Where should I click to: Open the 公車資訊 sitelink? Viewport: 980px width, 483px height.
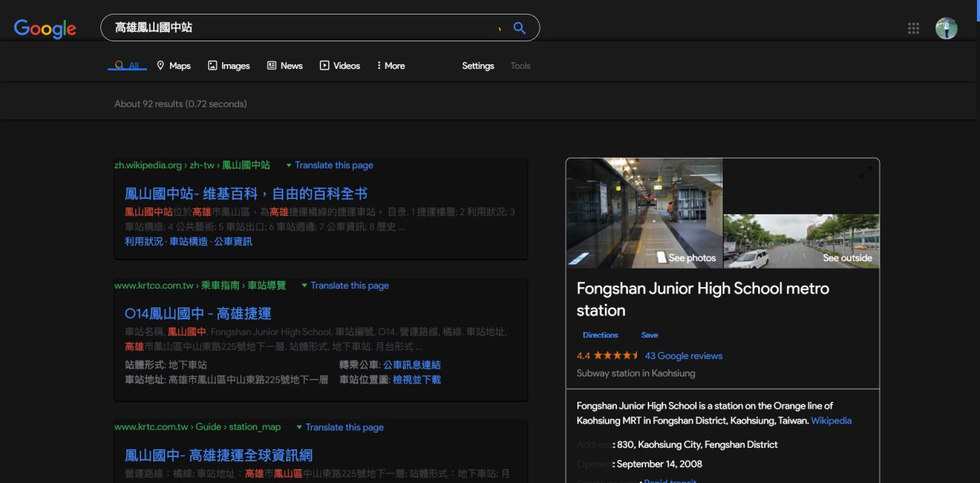(x=233, y=241)
